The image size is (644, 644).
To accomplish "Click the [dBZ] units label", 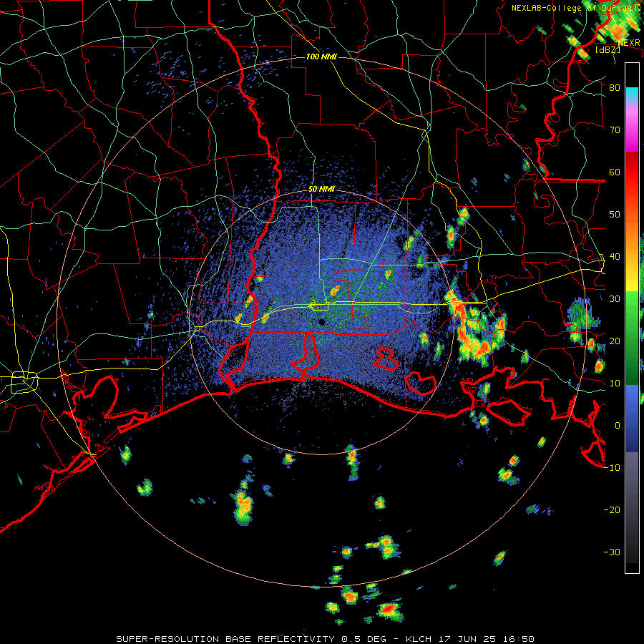I will pos(608,50).
